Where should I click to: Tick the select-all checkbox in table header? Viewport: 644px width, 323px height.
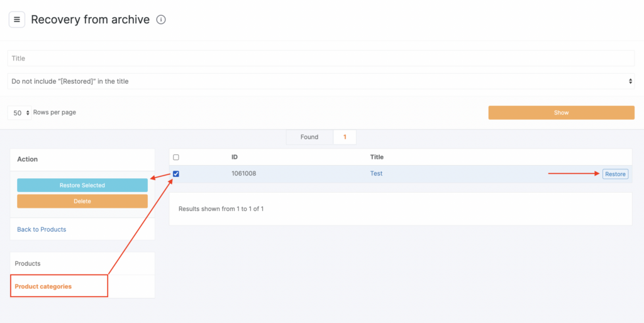pos(176,157)
